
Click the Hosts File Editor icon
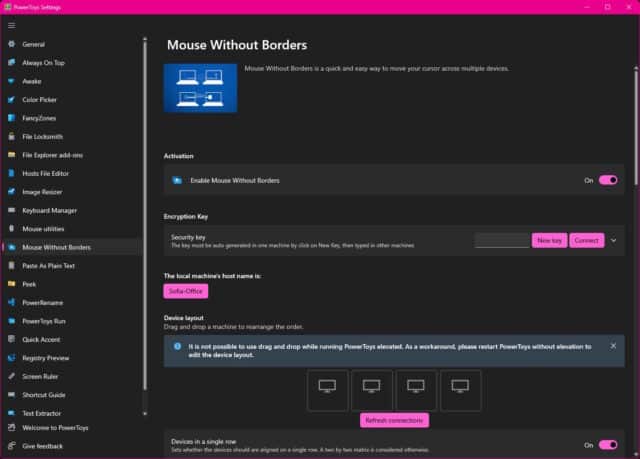[11, 173]
